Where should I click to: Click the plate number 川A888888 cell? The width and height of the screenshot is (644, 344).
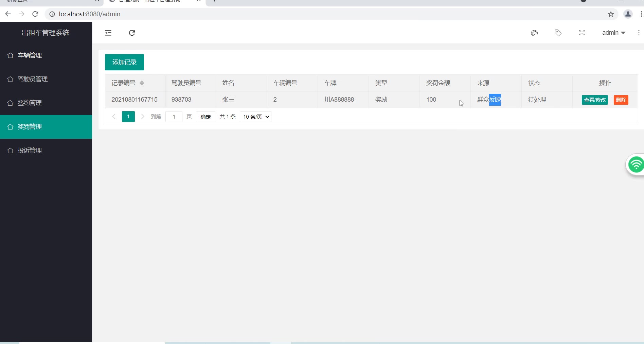click(x=343, y=100)
